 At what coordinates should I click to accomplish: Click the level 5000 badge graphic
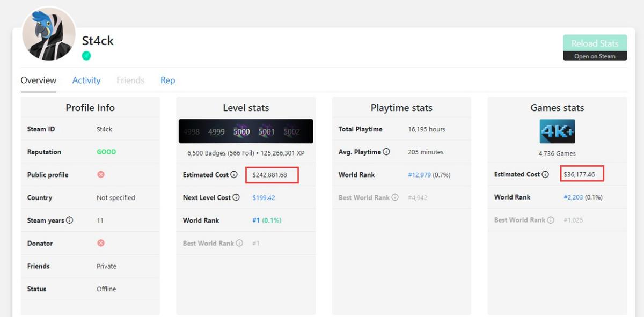coord(241,131)
